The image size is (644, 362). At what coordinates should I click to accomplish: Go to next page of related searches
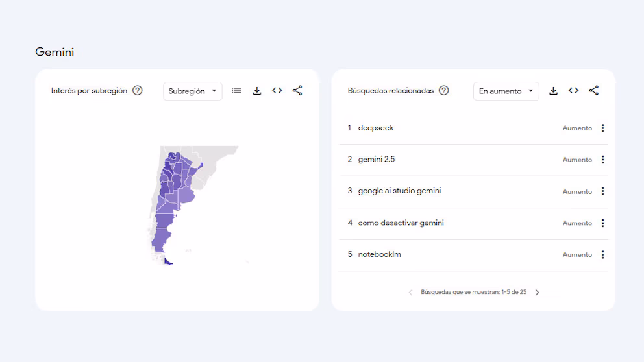(x=538, y=292)
